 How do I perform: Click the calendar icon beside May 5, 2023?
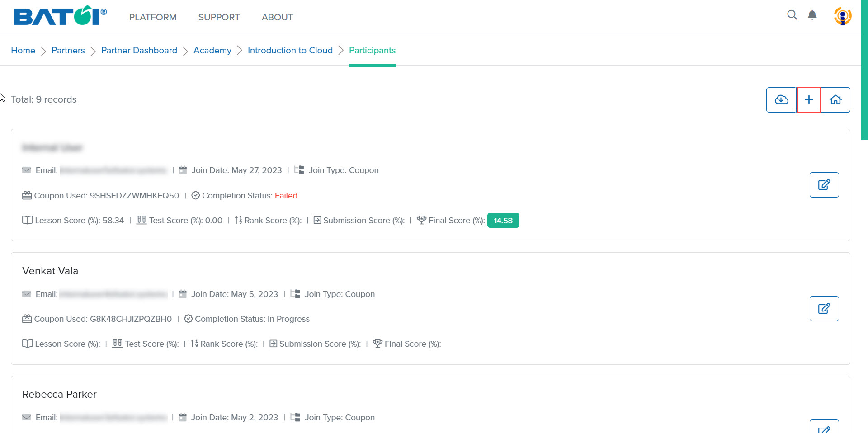[183, 294]
